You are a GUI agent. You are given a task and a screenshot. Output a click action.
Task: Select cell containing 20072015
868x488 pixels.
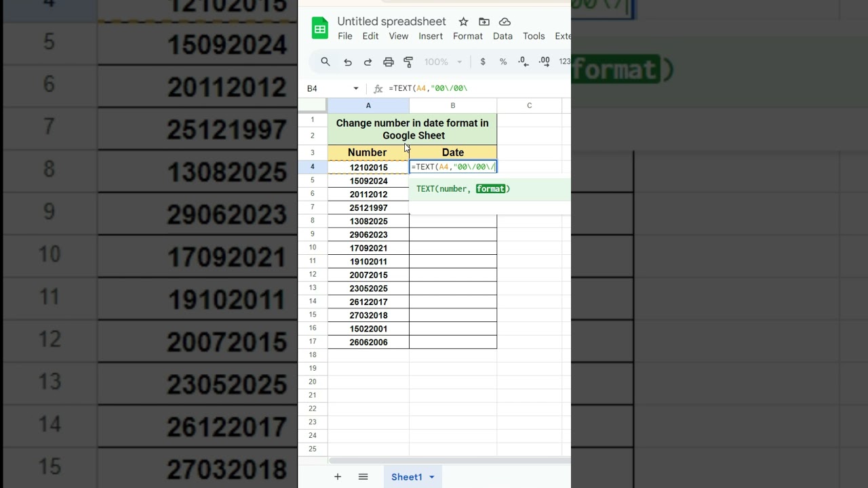368,275
